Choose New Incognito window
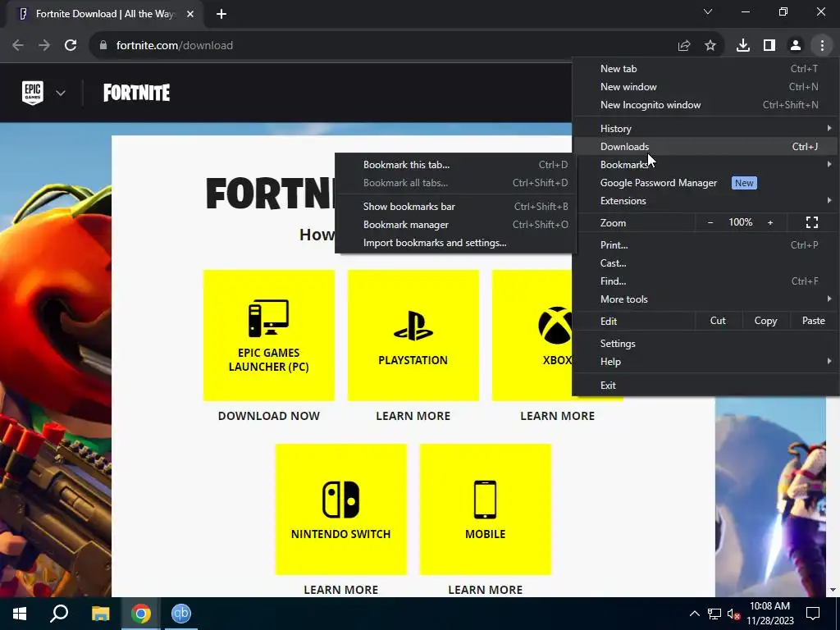The width and height of the screenshot is (840, 630). coord(706,105)
